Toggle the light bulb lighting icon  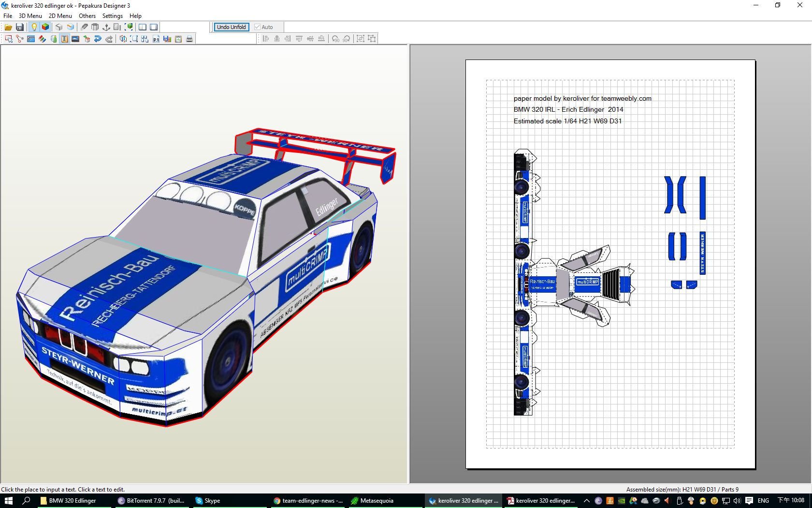[34, 27]
